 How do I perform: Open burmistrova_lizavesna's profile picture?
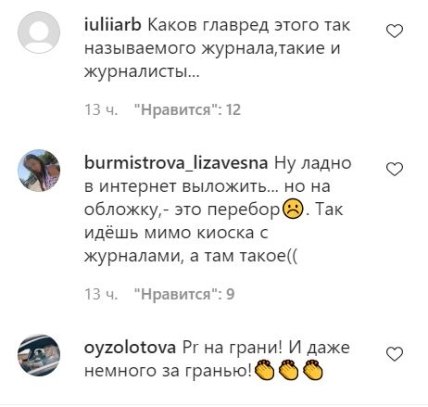click(39, 170)
